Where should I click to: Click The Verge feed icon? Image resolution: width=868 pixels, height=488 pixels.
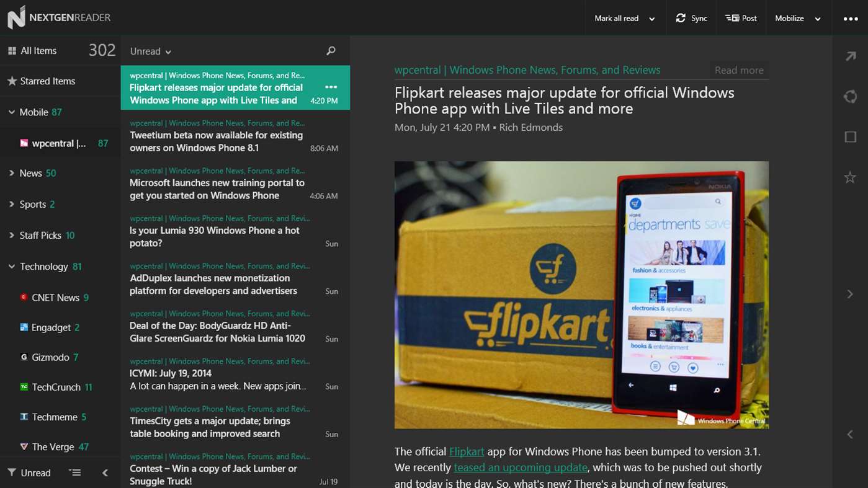(24, 446)
